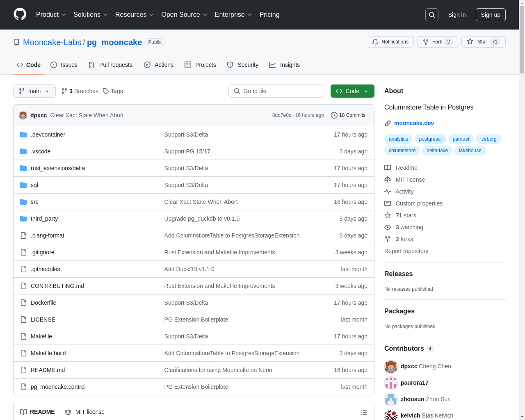Expand the Solutions menu
Viewport: 525px width, 420px height.
point(91,15)
